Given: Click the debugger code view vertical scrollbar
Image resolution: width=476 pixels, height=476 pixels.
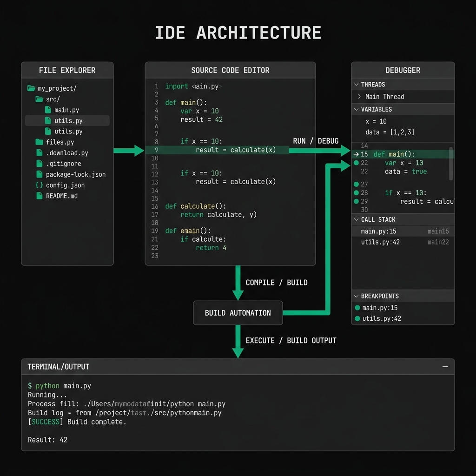Looking at the screenshot, I should pos(451,164).
